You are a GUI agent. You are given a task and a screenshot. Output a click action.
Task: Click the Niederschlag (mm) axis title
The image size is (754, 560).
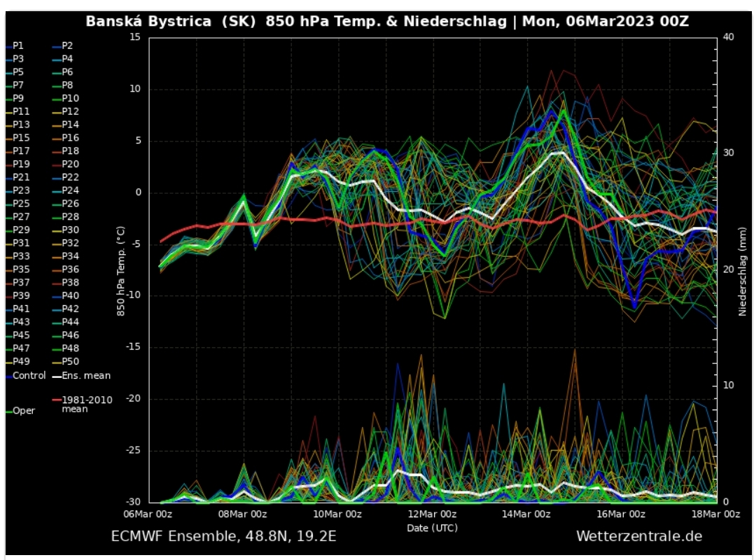pos(743,272)
